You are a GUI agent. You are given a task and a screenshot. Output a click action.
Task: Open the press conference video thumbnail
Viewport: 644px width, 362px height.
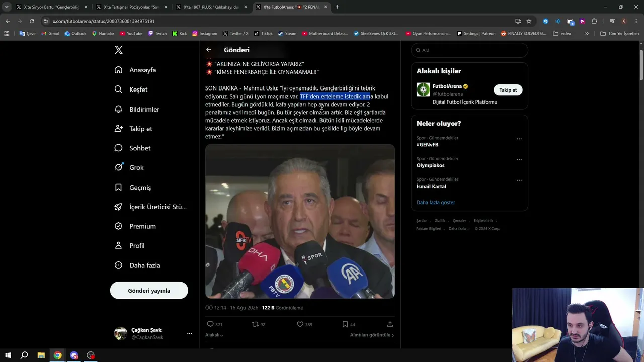[300, 222]
